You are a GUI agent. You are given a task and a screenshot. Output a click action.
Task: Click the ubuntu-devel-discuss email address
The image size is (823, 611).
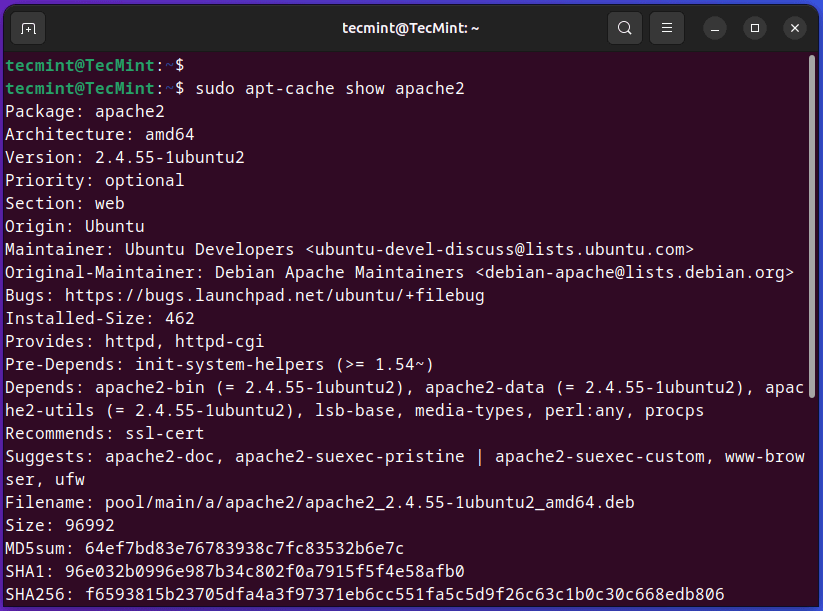(499, 250)
